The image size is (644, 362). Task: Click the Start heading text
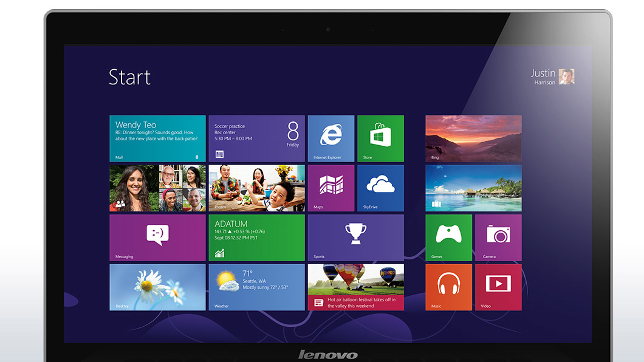[130, 77]
